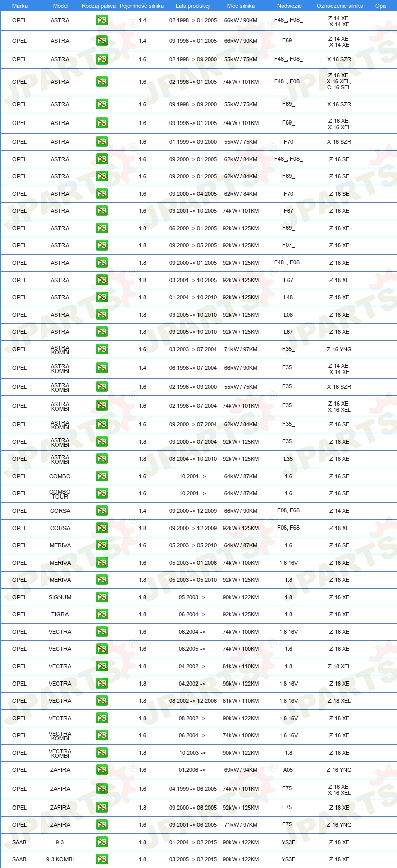Select the SIGNUM model cell
The image size is (397, 868).
(x=60, y=597)
